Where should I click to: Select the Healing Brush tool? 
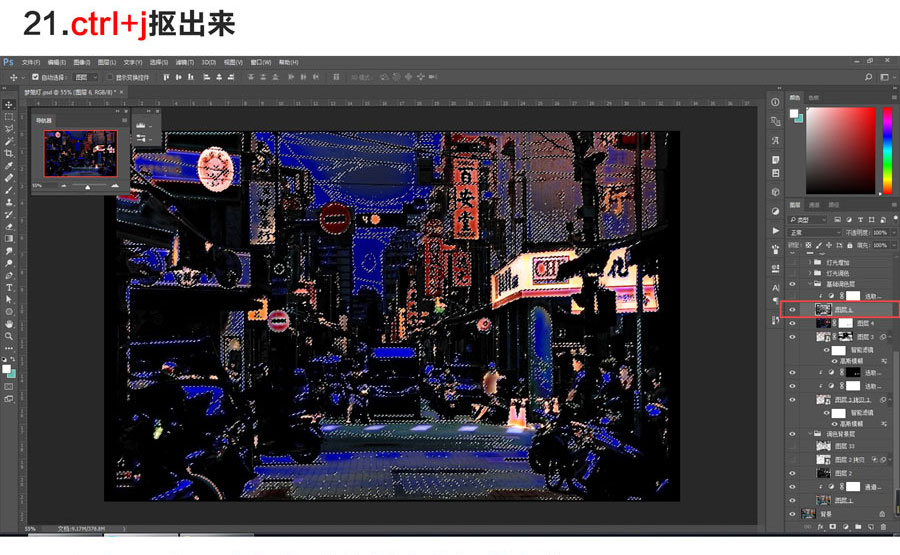(x=9, y=177)
